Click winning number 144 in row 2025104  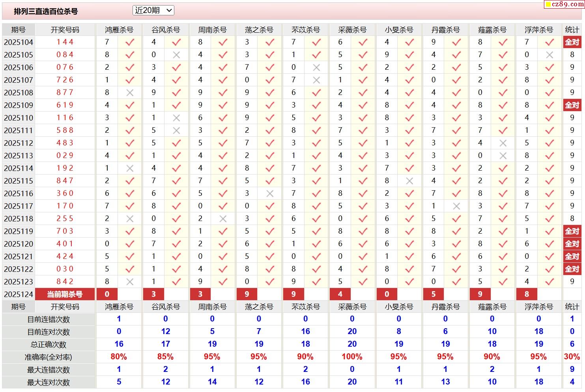pos(65,42)
